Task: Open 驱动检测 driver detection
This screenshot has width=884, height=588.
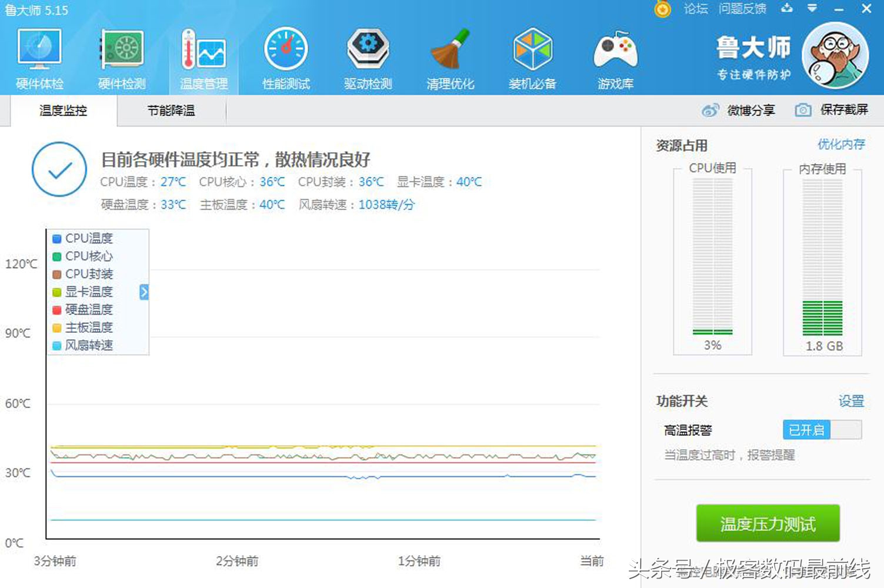Action: tap(368, 56)
